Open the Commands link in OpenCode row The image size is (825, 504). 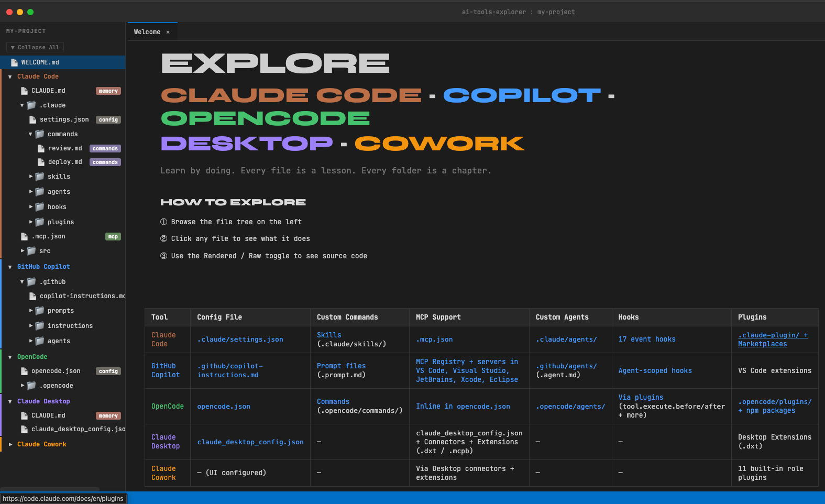333,402
